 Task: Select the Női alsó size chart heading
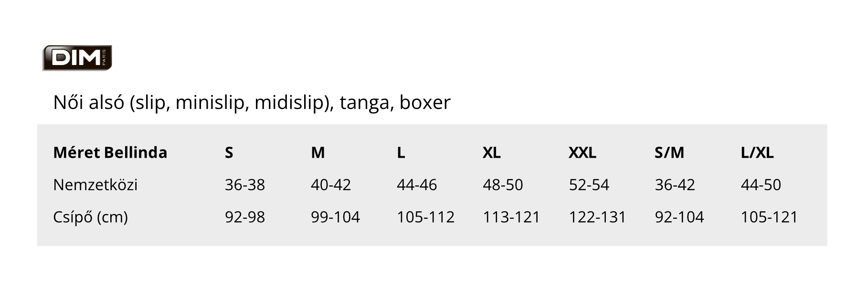point(252,102)
